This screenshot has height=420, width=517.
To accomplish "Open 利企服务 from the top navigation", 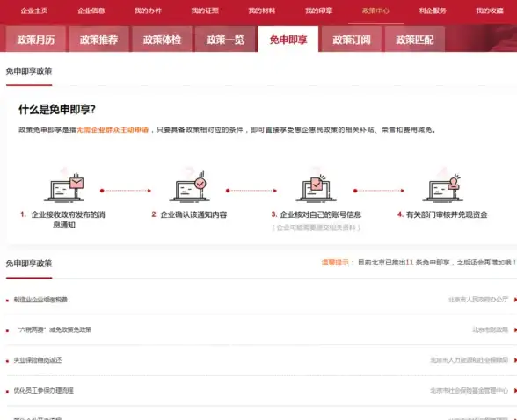I will click(433, 11).
